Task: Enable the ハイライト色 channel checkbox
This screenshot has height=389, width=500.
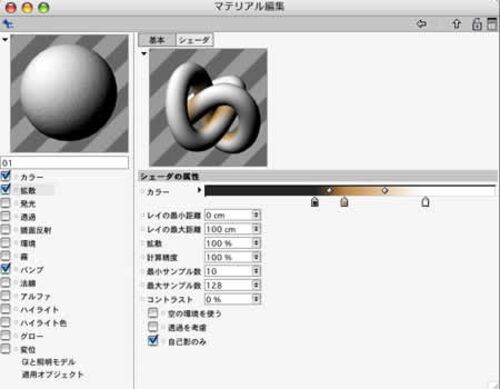Action: [6, 322]
